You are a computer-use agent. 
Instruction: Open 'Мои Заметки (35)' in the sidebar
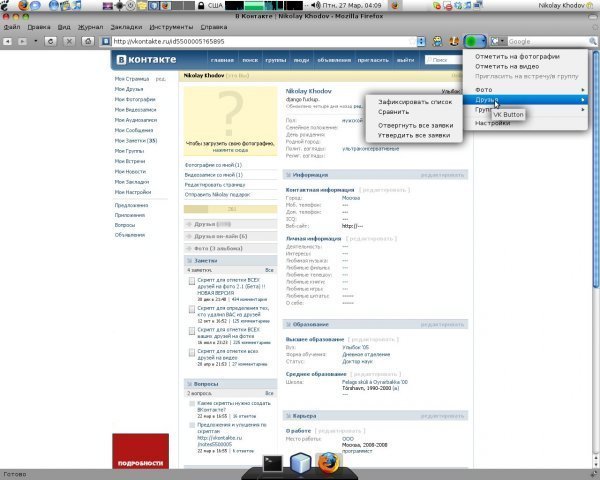(136, 141)
